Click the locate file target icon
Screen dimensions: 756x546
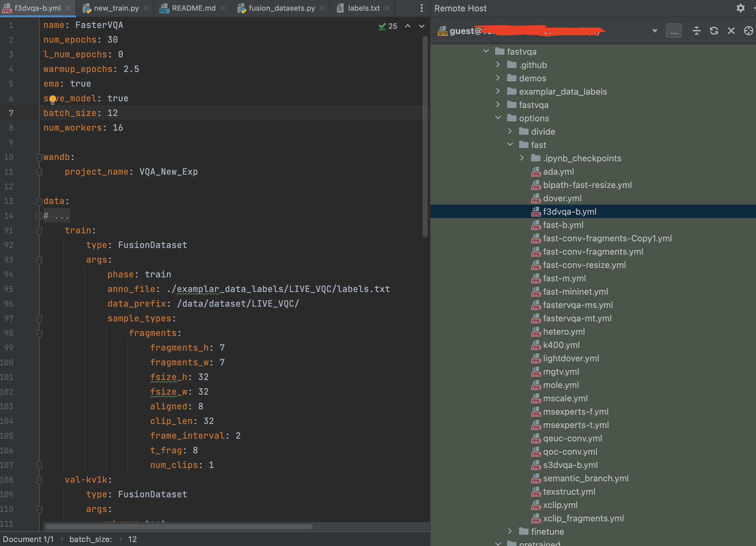click(748, 31)
